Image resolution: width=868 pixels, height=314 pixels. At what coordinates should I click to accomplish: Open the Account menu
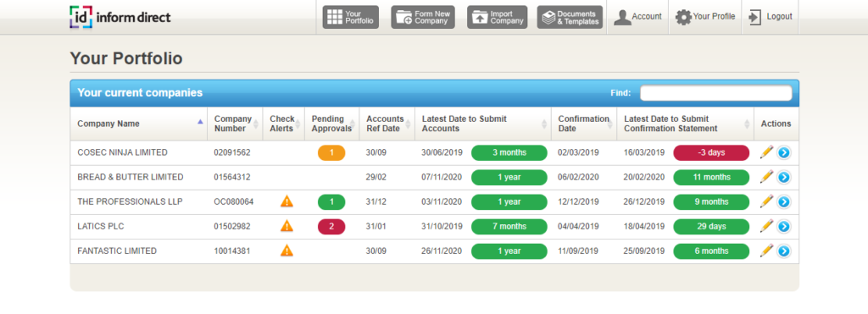[x=637, y=17]
